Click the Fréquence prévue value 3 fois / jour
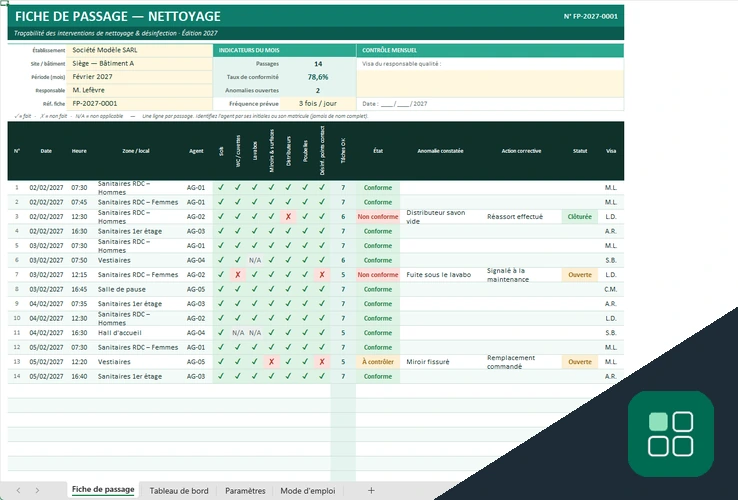This screenshot has width=738, height=500. [x=318, y=104]
